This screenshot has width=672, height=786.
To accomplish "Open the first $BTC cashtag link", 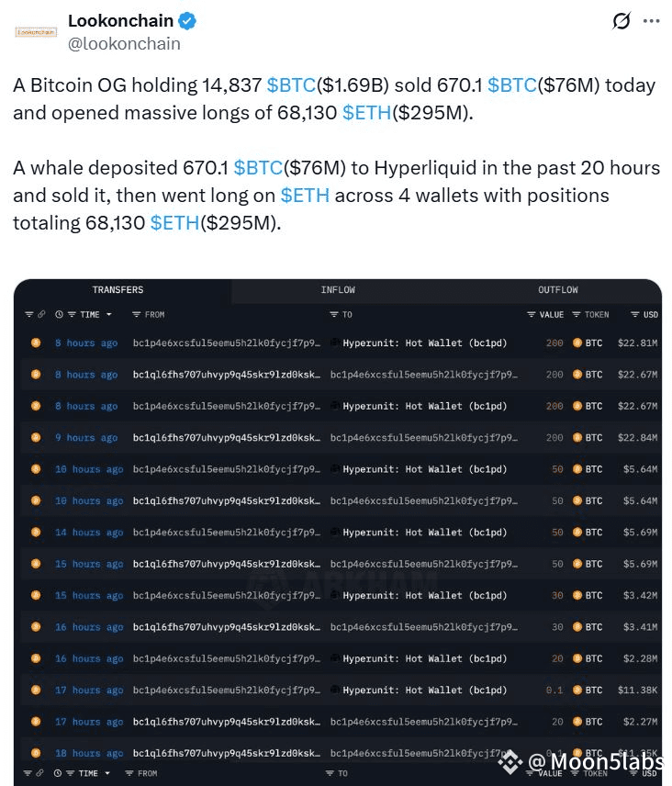I will point(291,85).
